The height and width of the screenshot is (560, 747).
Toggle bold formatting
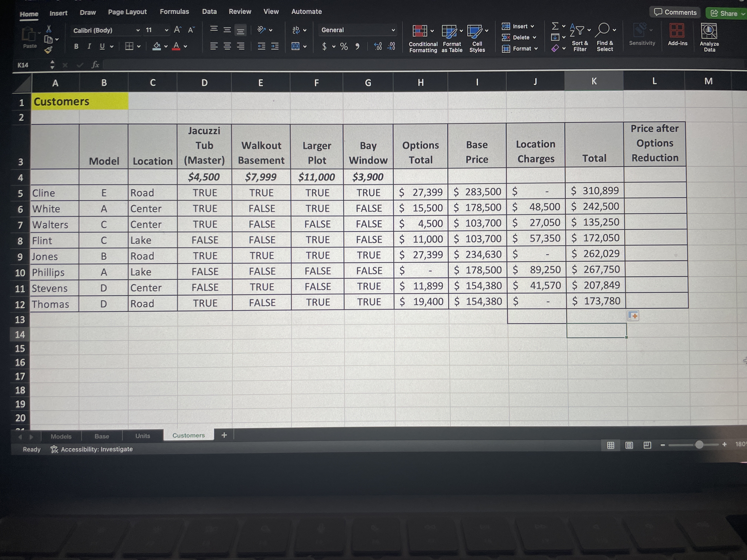pyautogui.click(x=76, y=47)
